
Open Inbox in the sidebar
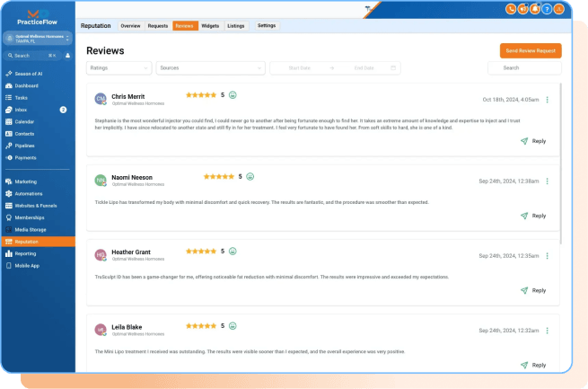tap(21, 109)
